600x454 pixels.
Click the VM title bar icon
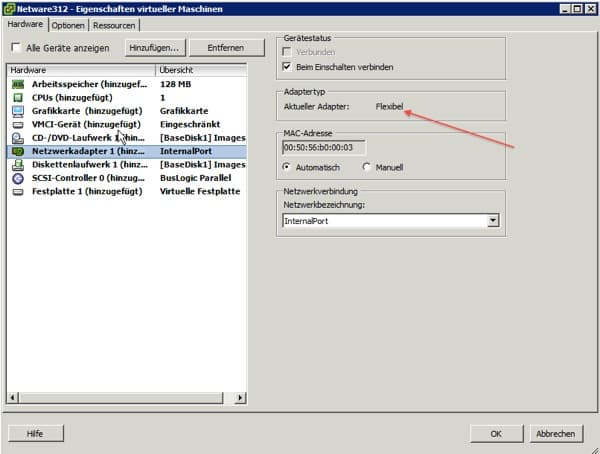(9, 9)
